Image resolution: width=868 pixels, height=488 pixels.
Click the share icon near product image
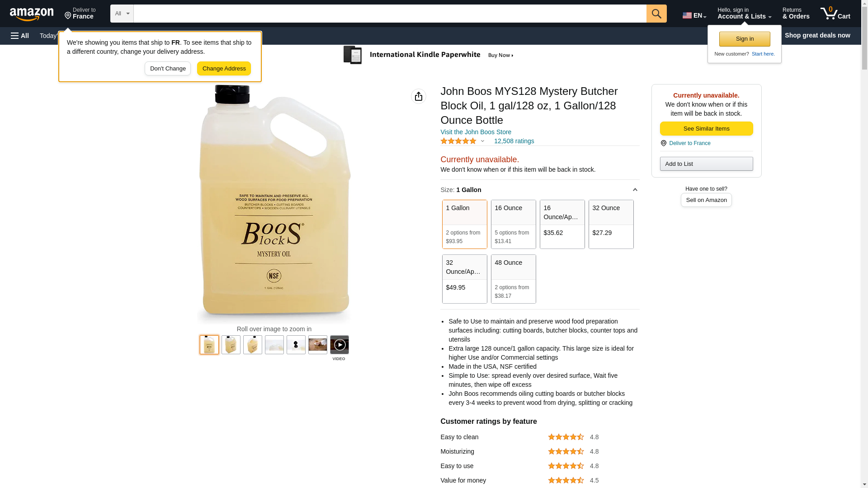point(419,96)
